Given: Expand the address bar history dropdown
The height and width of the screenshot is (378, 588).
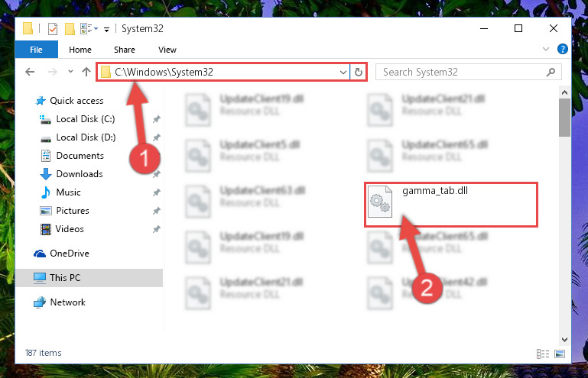Looking at the screenshot, I should 343,72.
